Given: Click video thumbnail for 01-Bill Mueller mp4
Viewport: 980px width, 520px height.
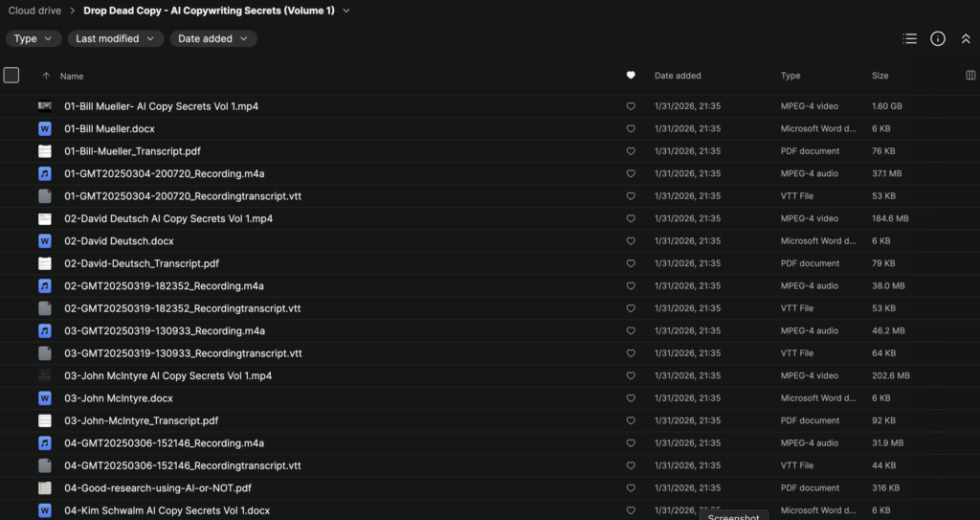Looking at the screenshot, I should [x=45, y=106].
